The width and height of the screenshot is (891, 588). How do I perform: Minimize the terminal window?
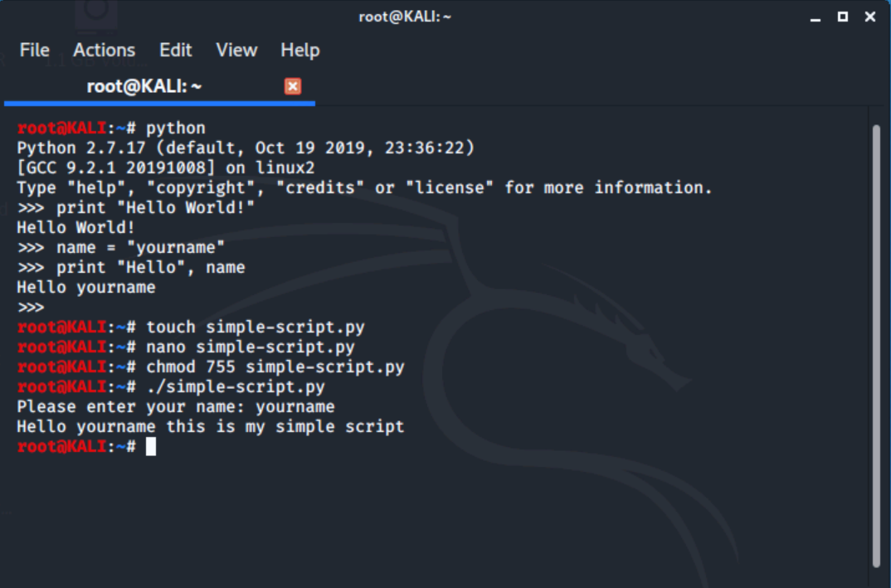pos(816,17)
